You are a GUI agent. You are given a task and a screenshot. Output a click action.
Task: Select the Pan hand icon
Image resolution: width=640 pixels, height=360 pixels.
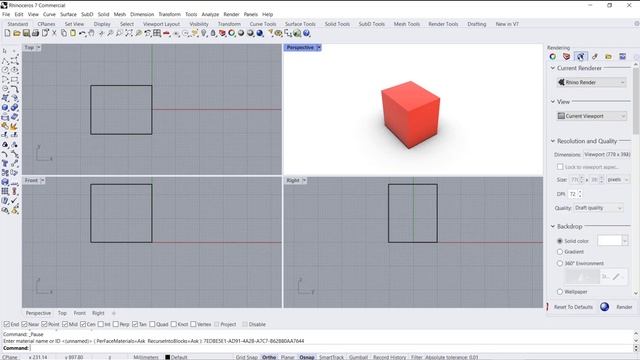point(91,33)
